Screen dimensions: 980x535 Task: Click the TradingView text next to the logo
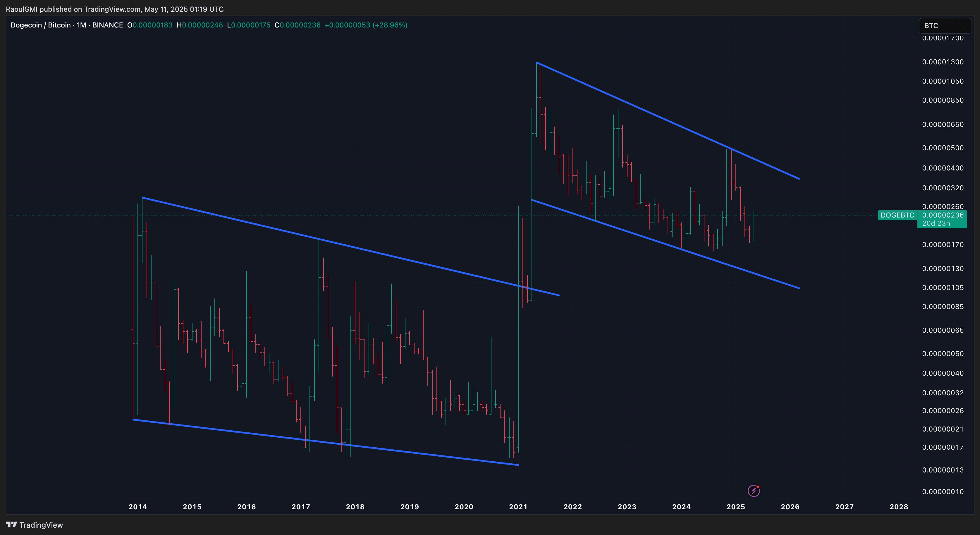41,525
